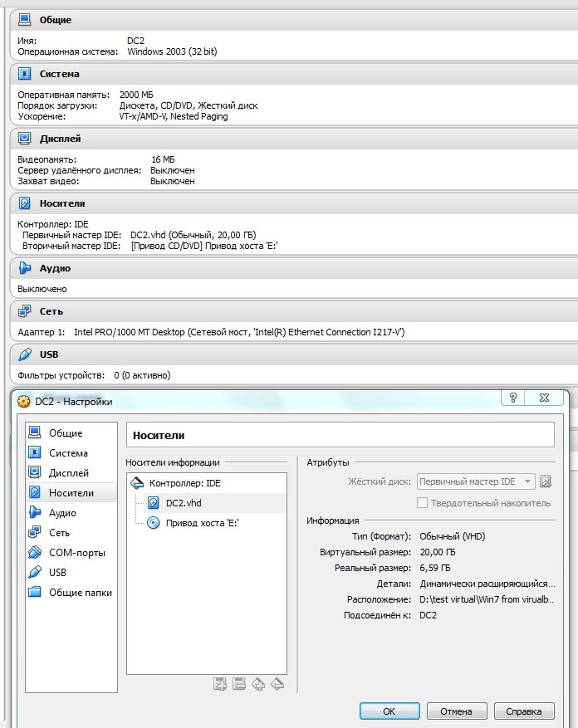Viewport: 578px width, 728px height.
Task: Select Аудио in the settings sidebar
Action: pos(71,512)
